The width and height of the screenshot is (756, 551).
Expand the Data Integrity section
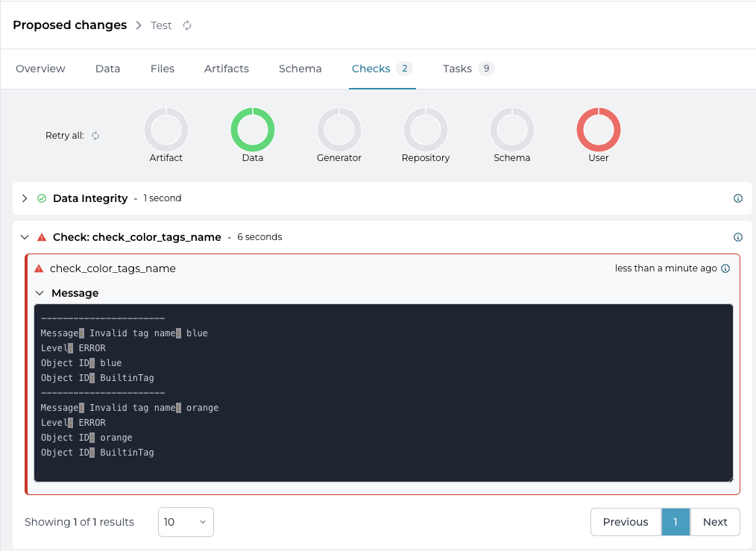(x=25, y=198)
